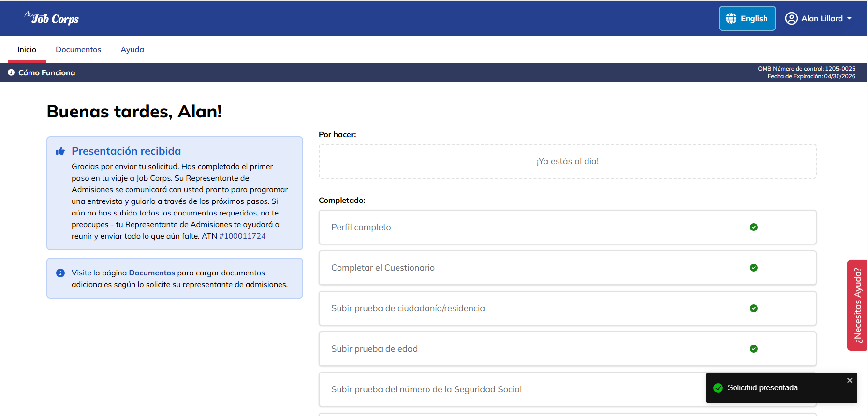Switch language with the English button
The width and height of the screenshot is (868, 416).
[747, 18]
